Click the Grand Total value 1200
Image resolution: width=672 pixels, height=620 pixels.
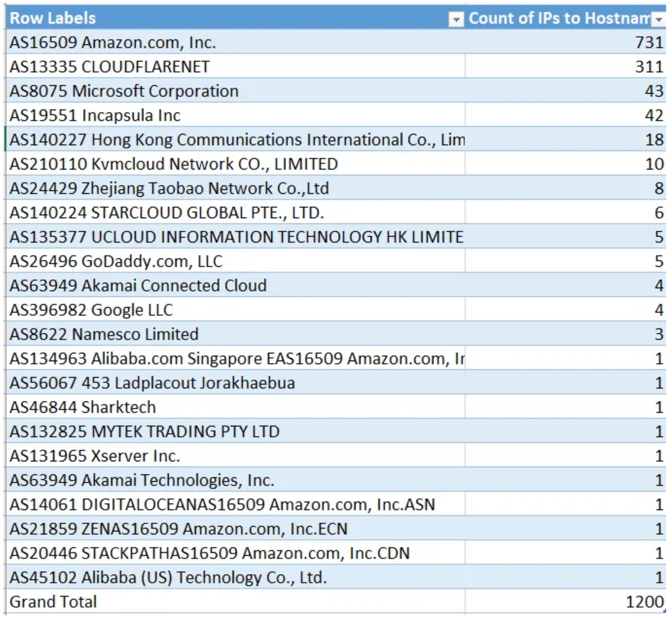coord(644,602)
